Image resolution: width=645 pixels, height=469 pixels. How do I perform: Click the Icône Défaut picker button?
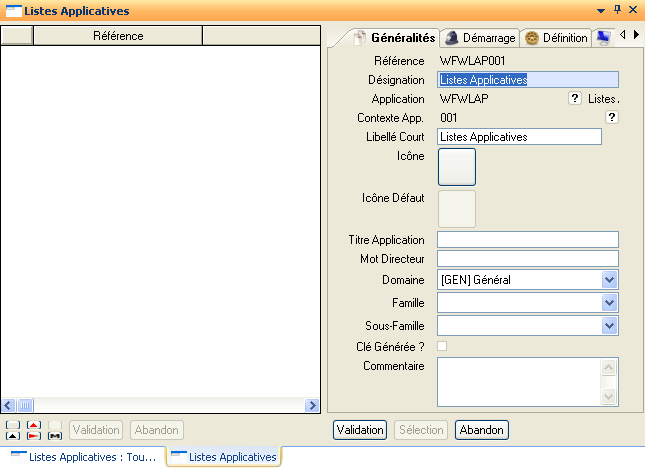457,209
